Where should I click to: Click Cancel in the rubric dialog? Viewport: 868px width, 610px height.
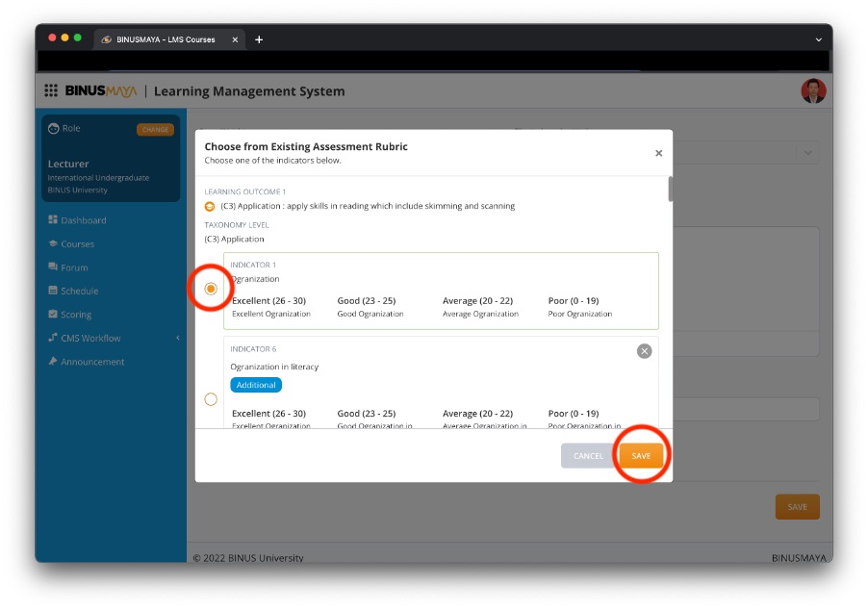tap(588, 455)
